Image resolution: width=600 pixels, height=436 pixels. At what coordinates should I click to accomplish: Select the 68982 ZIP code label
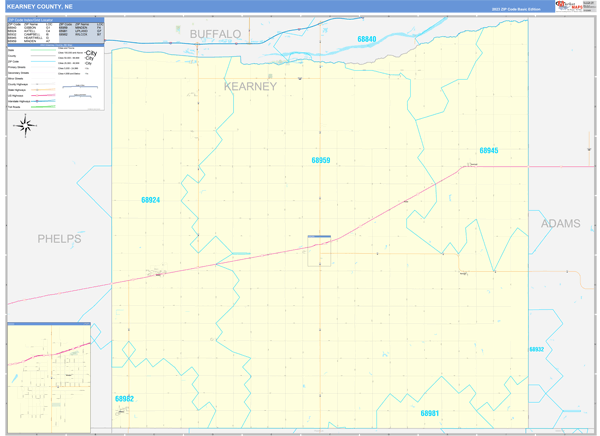tap(124, 398)
